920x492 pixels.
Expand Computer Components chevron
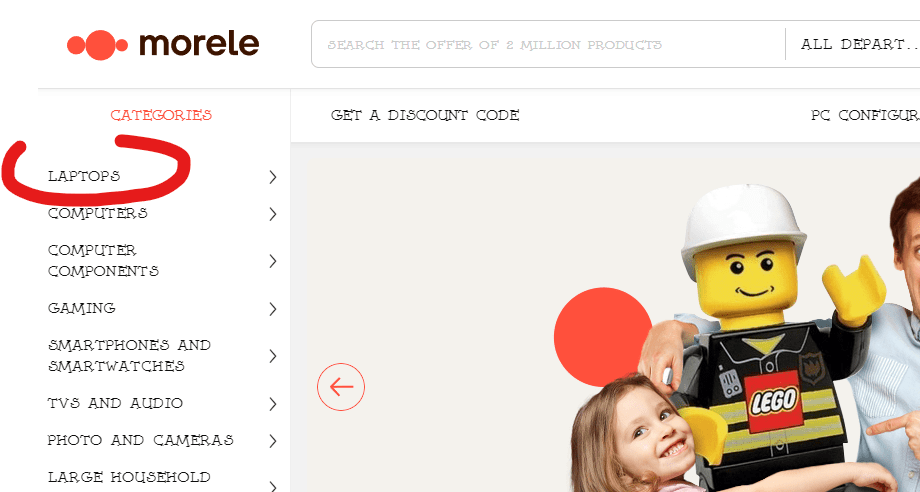pos(273,261)
